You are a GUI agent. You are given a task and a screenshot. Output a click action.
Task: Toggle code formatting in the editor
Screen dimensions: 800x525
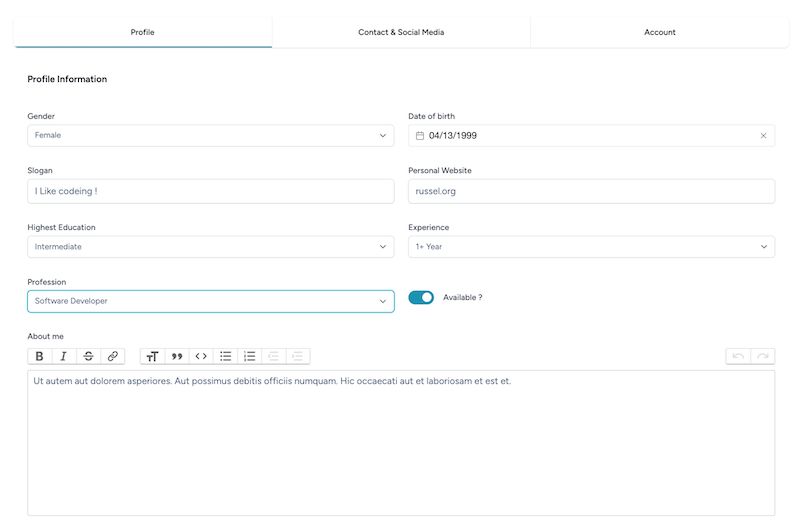[x=201, y=356]
